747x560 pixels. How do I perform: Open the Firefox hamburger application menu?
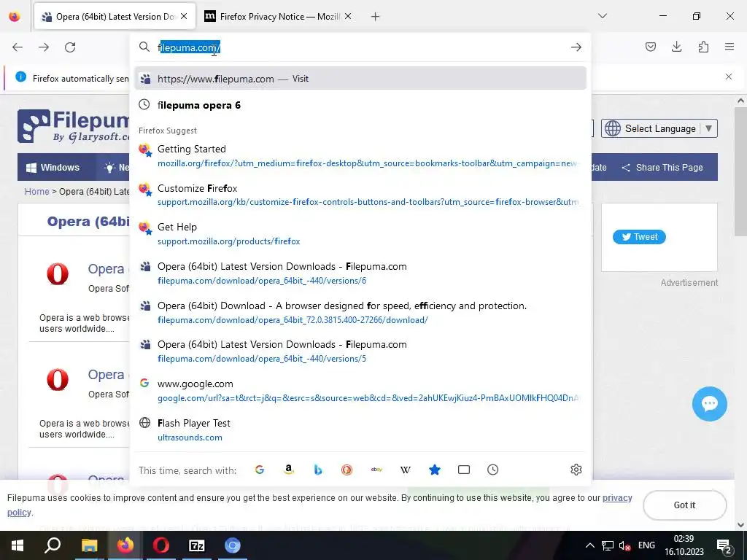tap(729, 47)
